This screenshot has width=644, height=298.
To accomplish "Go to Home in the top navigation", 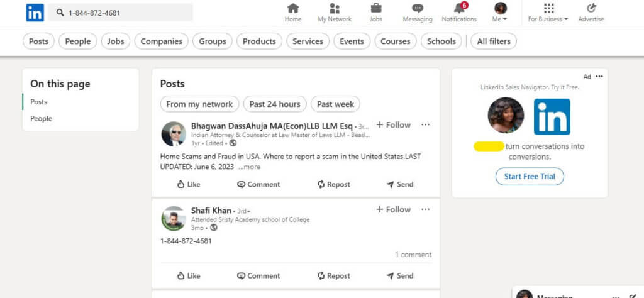I will click(293, 13).
